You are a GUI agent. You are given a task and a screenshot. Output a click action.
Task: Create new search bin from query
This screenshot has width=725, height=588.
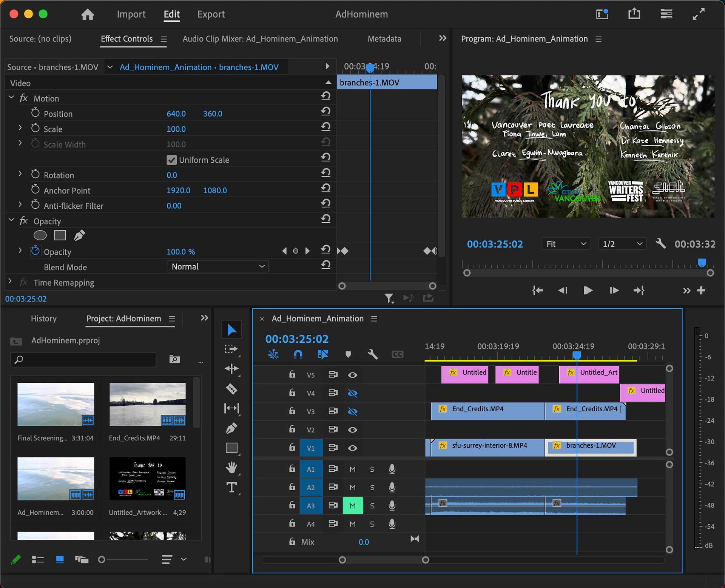click(174, 359)
